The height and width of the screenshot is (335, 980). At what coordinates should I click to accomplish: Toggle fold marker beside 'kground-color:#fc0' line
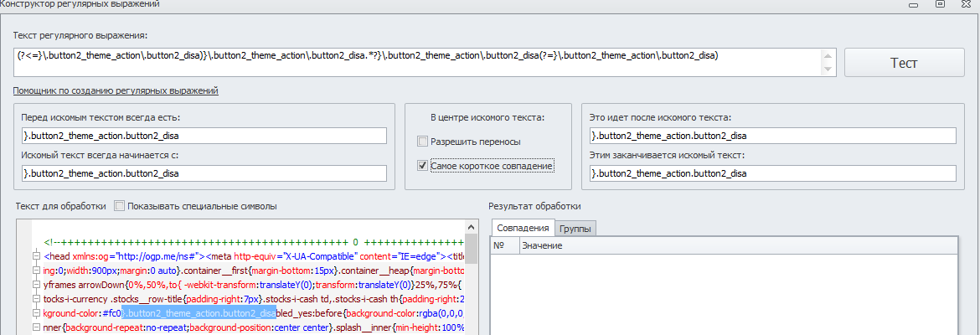(36, 313)
